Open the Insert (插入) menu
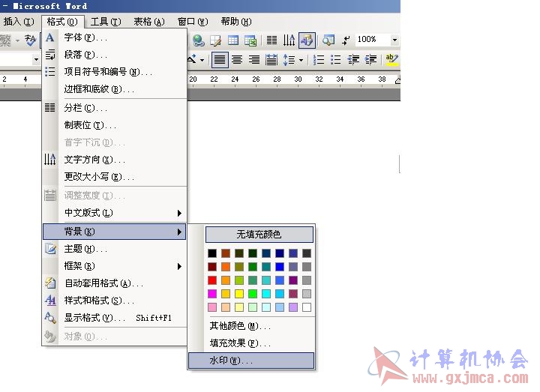540x392 pixels. pos(19,22)
